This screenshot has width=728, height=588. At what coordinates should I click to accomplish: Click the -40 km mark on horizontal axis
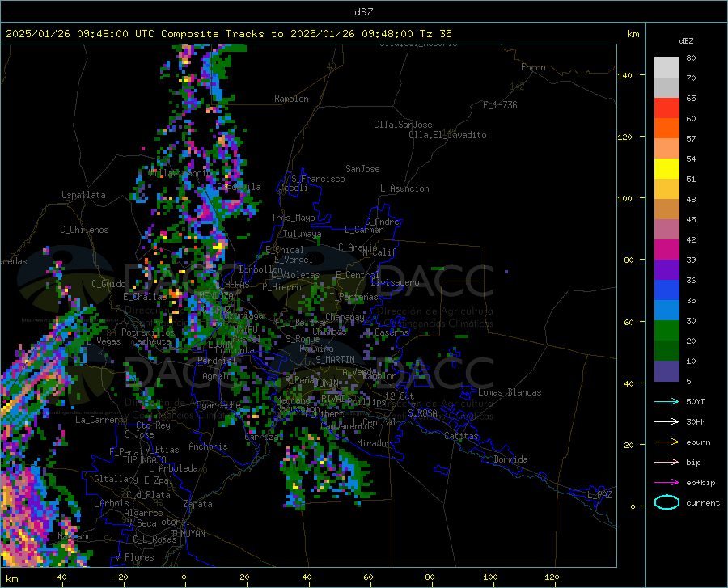click(x=59, y=577)
